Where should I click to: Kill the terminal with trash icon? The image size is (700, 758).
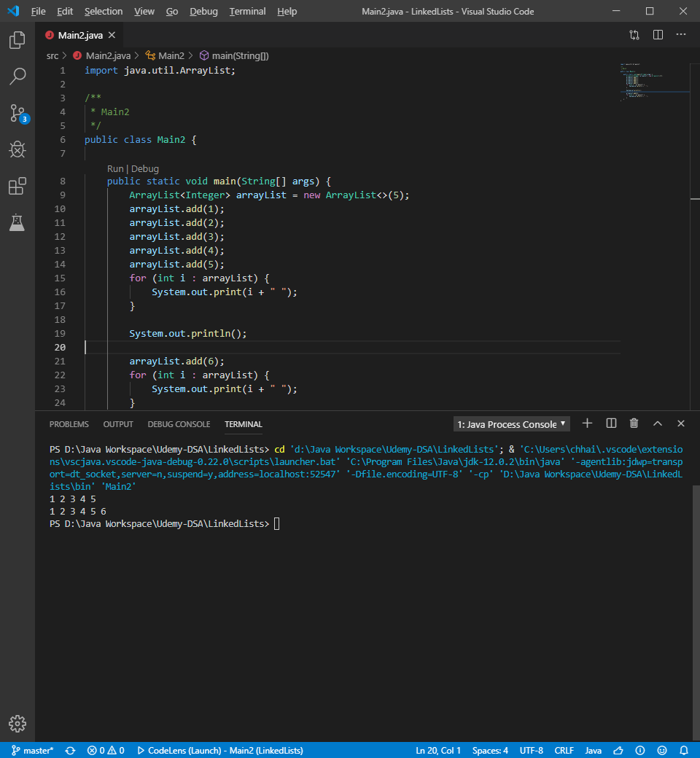634,423
